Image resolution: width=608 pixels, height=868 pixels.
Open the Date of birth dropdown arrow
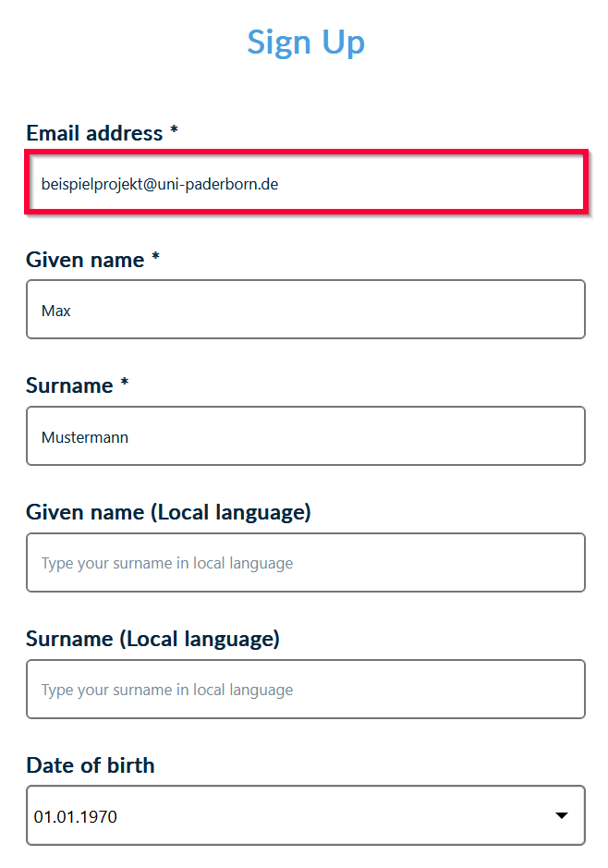pos(561,816)
